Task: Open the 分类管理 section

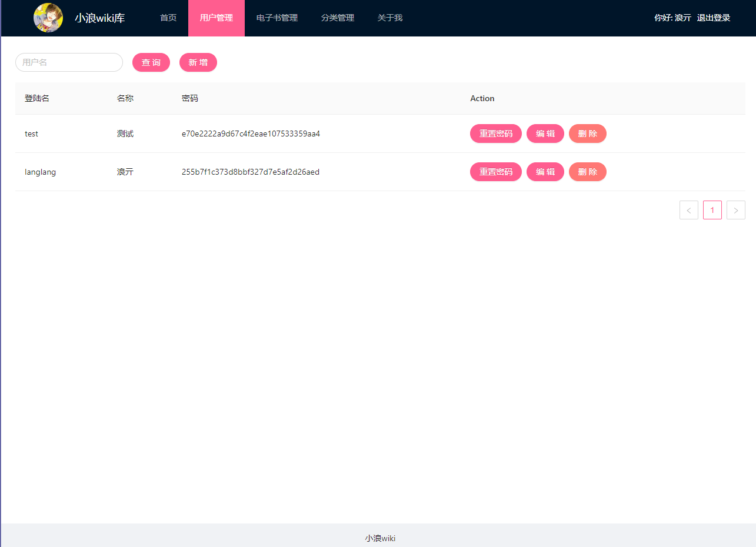Action: click(338, 18)
